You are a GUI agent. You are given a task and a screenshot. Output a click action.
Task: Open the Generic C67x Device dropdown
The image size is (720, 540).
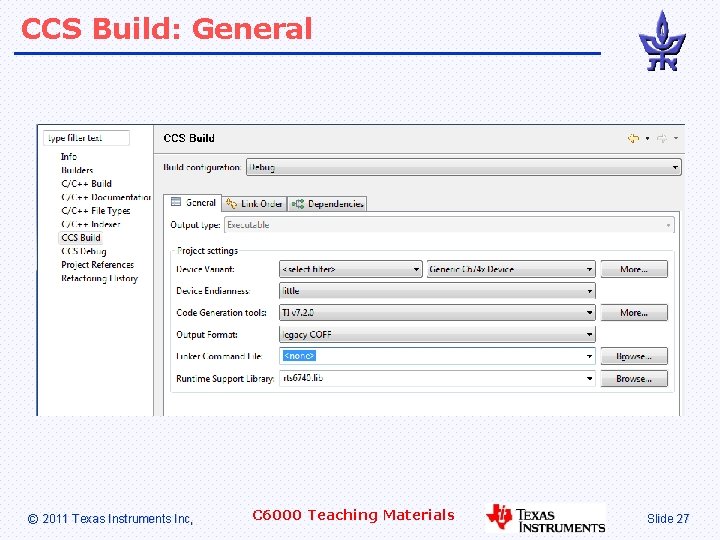coord(511,269)
